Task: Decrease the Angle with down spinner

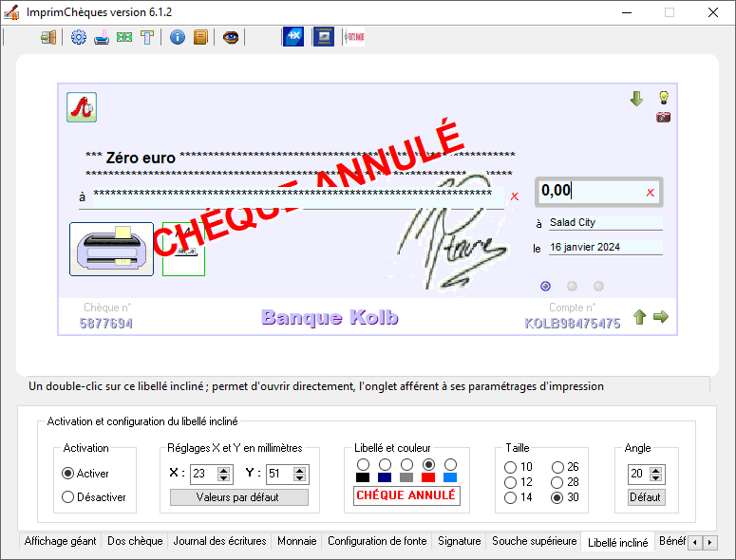Action: click(x=655, y=478)
